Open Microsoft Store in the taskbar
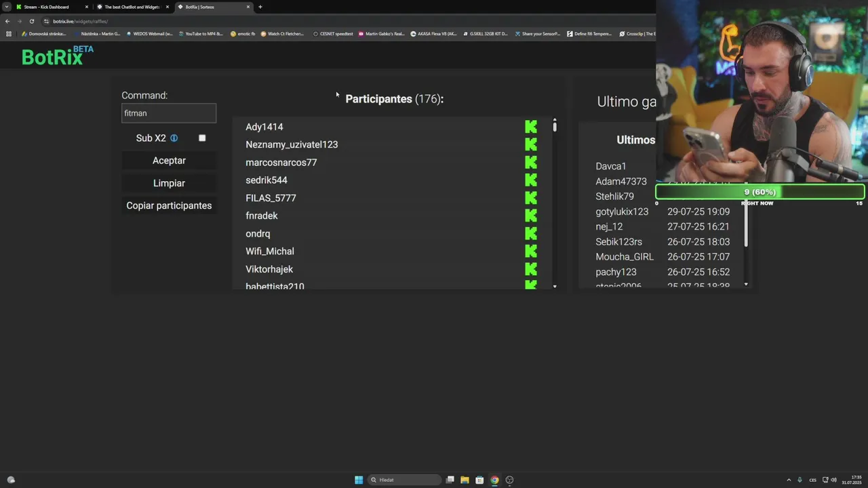868x488 pixels. coord(479,480)
